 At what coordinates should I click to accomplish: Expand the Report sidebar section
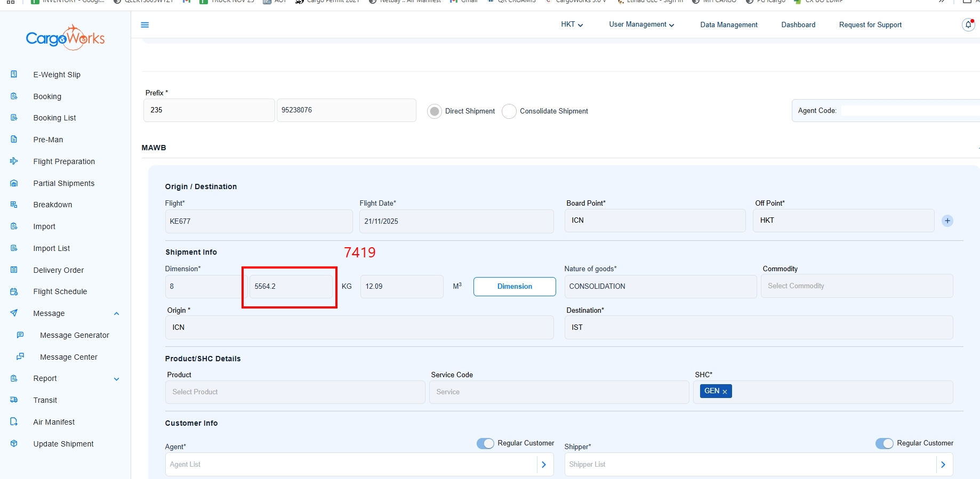click(x=116, y=379)
